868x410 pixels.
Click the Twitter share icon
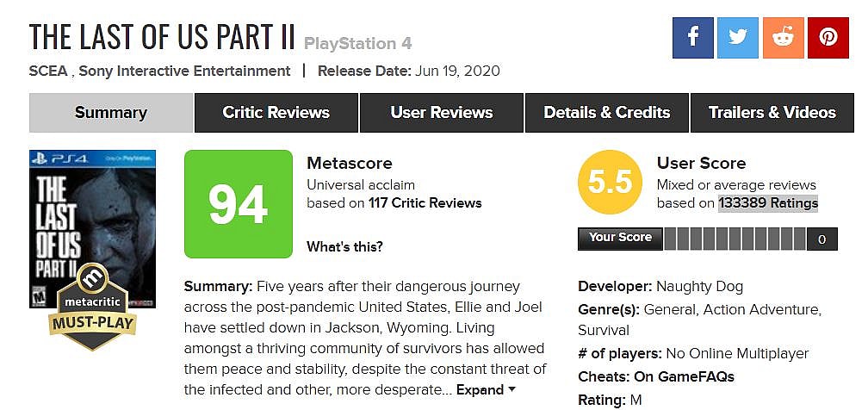click(x=737, y=37)
